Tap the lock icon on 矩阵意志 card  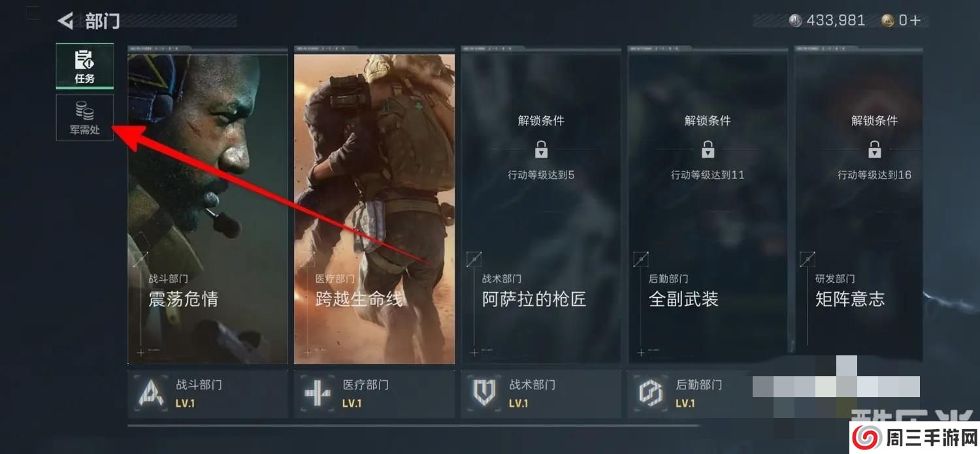[874, 150]
